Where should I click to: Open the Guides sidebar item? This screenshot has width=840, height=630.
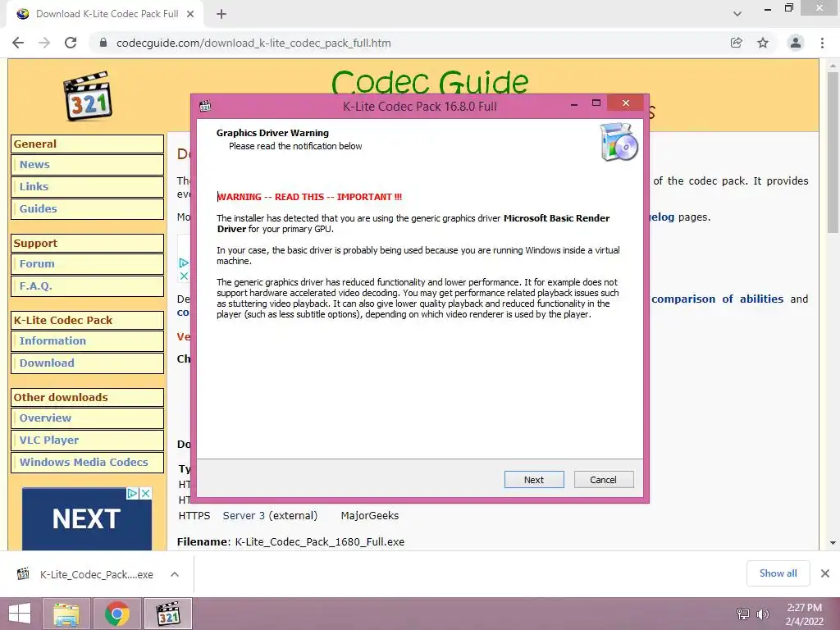(x=87, y=208)
